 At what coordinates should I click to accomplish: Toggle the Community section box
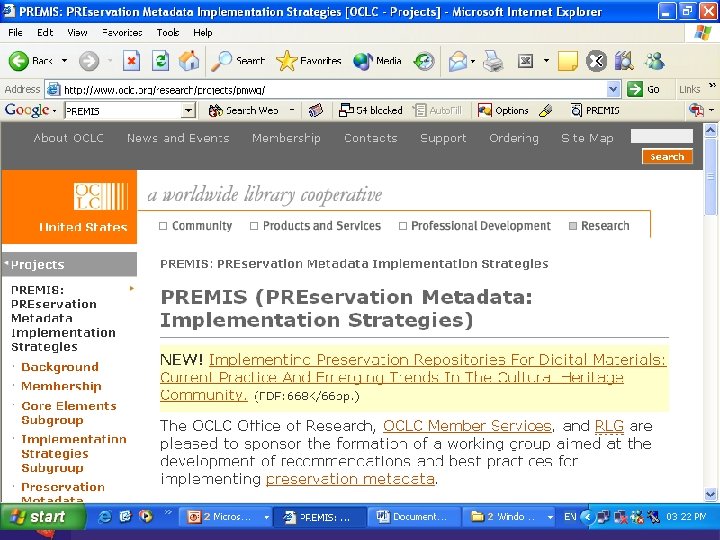pos(163,226)
